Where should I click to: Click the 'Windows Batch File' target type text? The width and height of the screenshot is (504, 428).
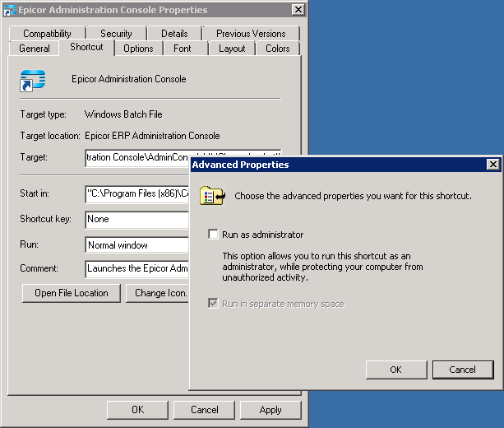123,114
